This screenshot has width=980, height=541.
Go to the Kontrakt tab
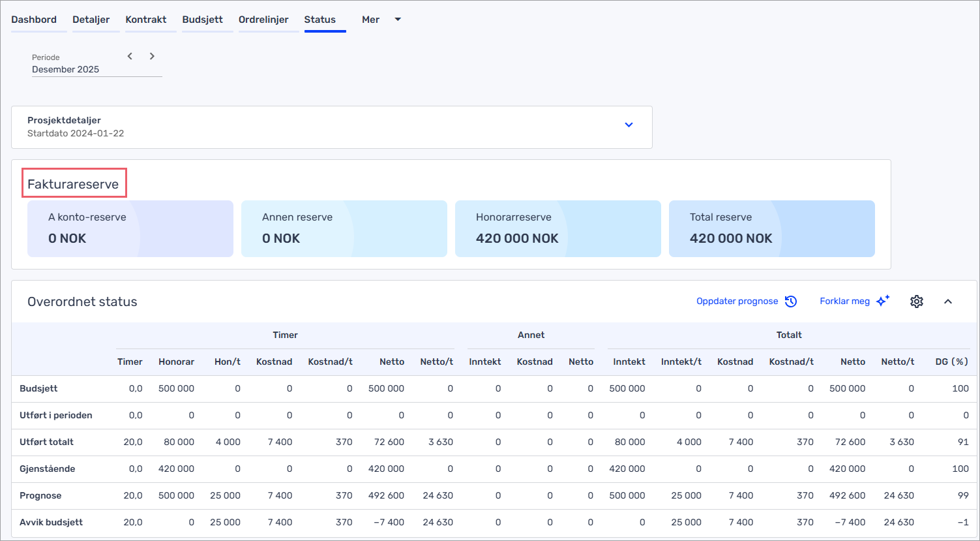[146, 20]
